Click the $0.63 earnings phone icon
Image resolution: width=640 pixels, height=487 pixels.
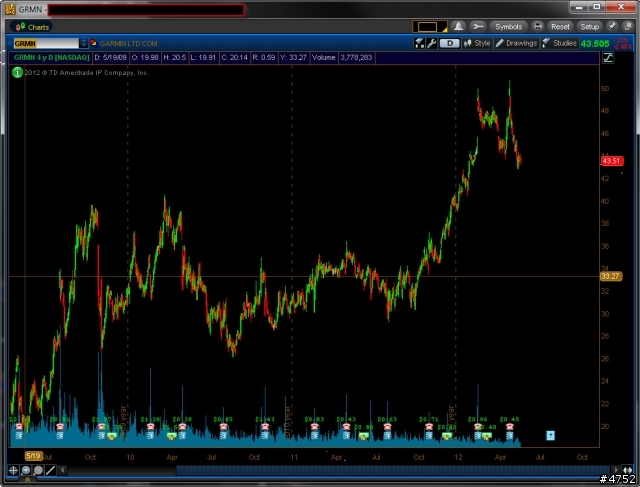point(387,427)
